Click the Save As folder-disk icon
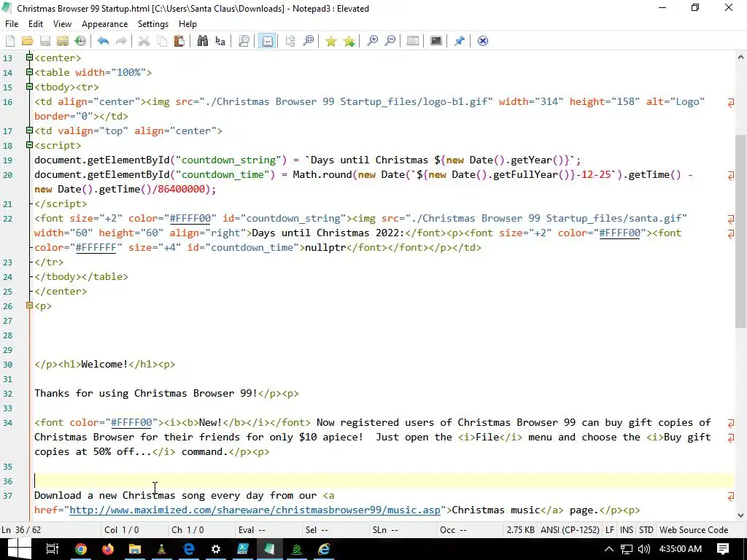The width and height of the screenshot is (747, 560). pyautogui.click(x=63, y=41)
